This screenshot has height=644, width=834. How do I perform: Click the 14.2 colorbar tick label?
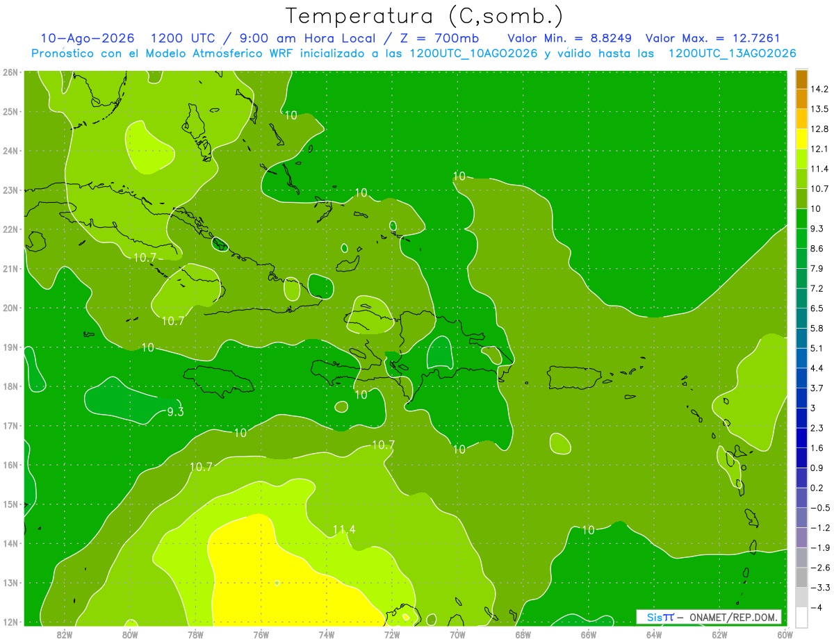[819, 89]
